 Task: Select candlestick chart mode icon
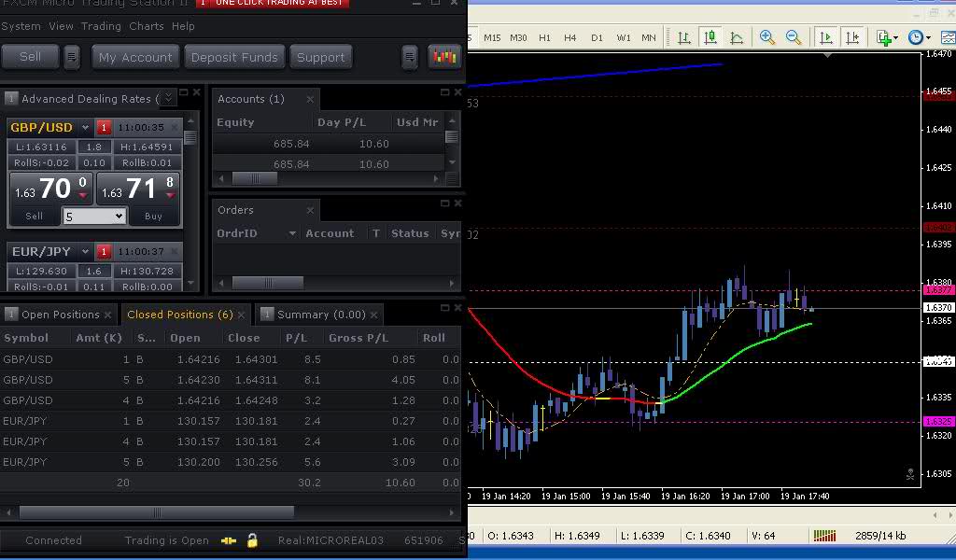(710, 37)
